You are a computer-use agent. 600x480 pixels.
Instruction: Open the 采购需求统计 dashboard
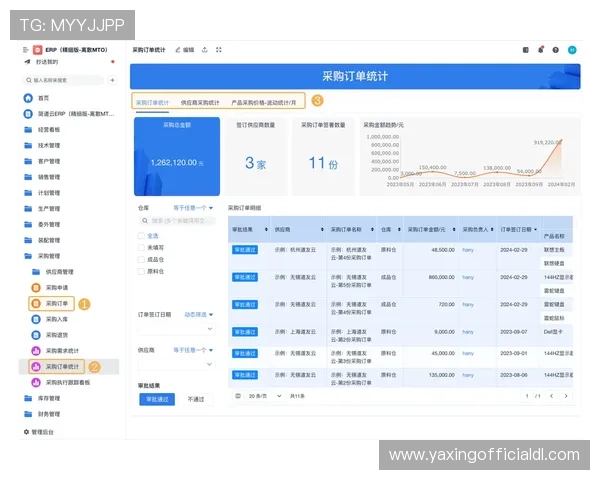55,351
